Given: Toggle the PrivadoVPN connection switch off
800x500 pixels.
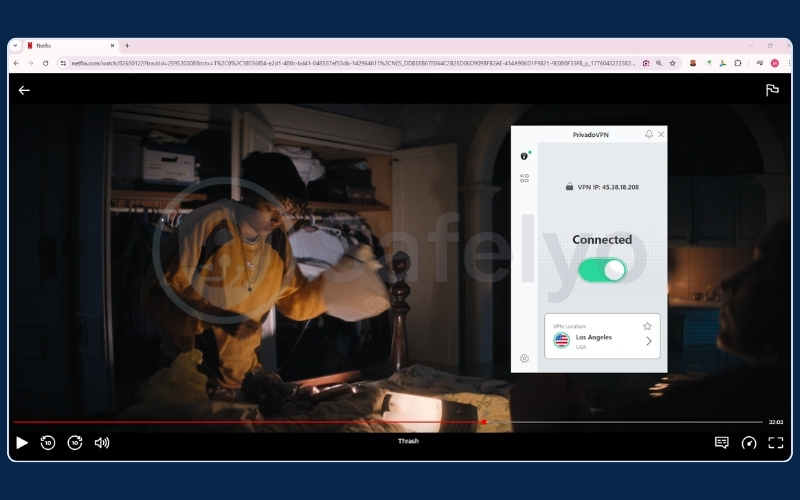Looking at the screenshot, I should click(602, 270).
